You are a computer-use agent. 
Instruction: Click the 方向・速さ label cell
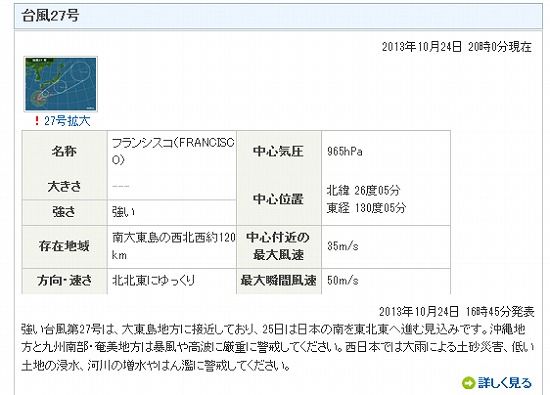[x=65, y=281]
